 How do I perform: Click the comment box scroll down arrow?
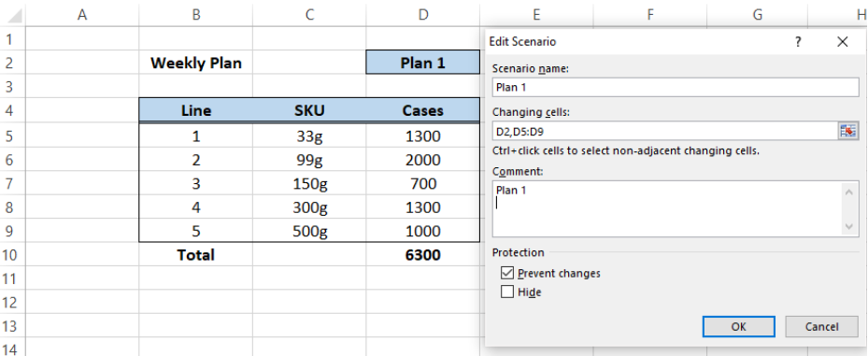[x=849, y=226]
